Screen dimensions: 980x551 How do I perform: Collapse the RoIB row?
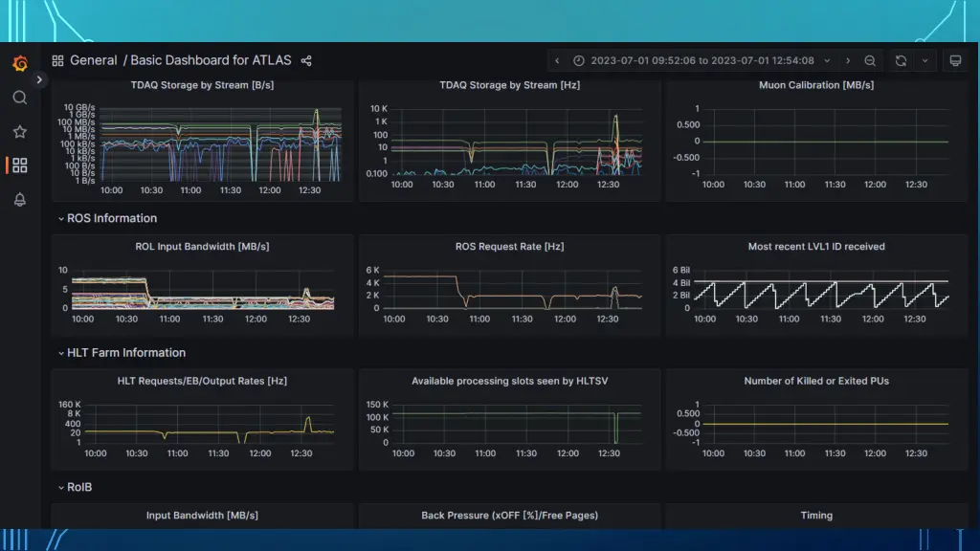[x=61, y=487]
